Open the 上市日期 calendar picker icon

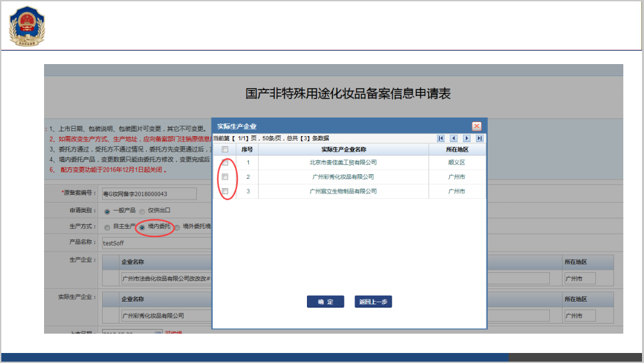click(x=157, y=332)
